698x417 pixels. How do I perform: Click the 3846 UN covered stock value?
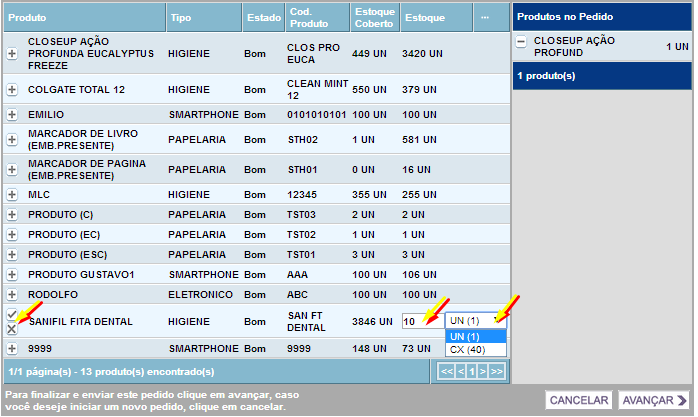click(372, 321)
